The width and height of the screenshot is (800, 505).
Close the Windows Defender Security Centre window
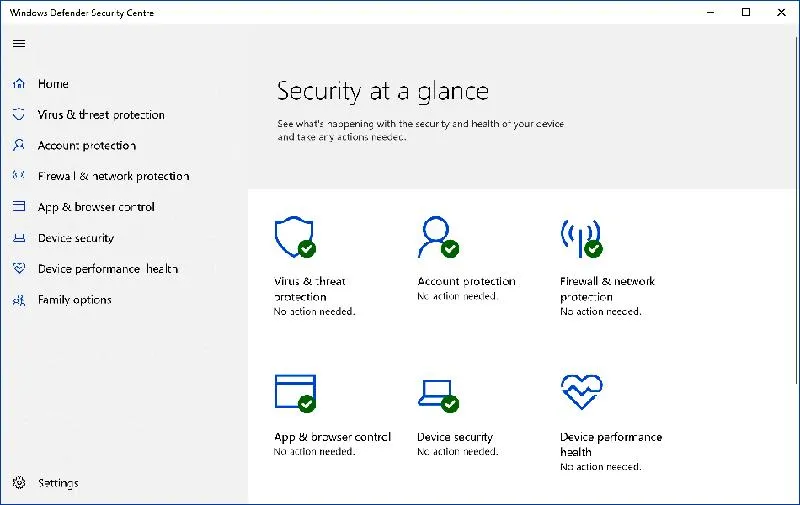coord(781,12)
